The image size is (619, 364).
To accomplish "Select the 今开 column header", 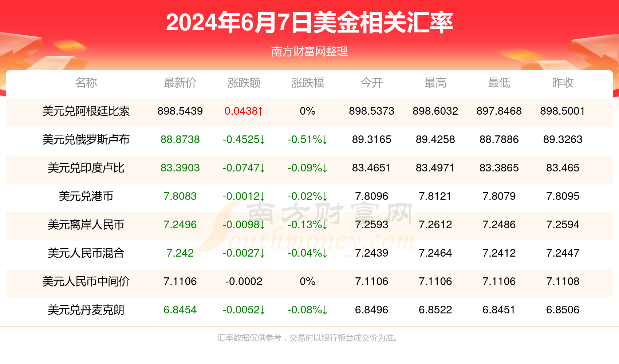I will tap(371, 83).
